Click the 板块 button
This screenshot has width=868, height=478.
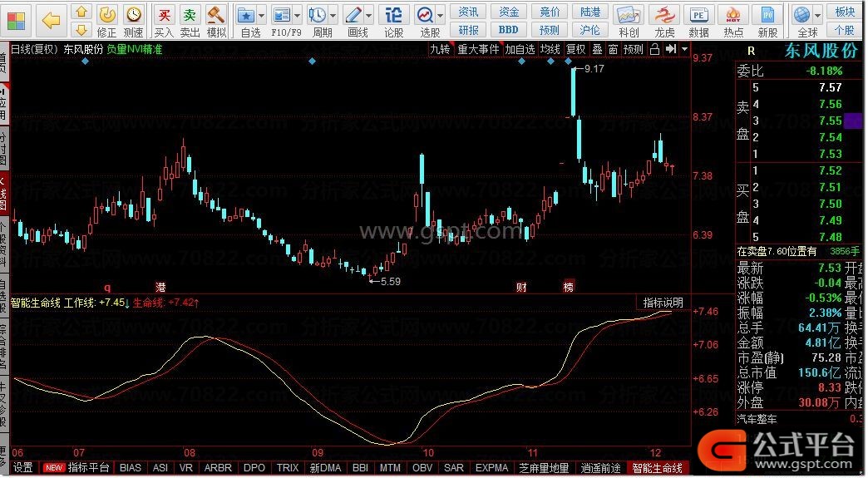point(846,12)
